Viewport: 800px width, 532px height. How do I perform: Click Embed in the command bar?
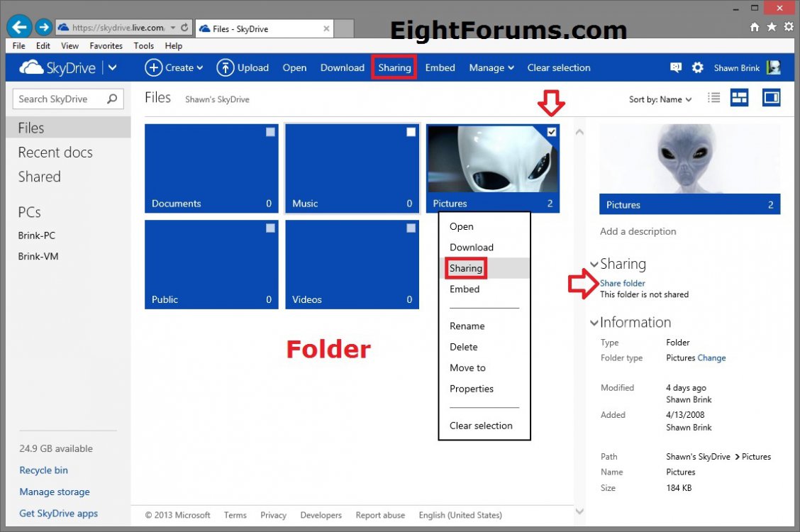pyautogui.click(x=440, y=68)
